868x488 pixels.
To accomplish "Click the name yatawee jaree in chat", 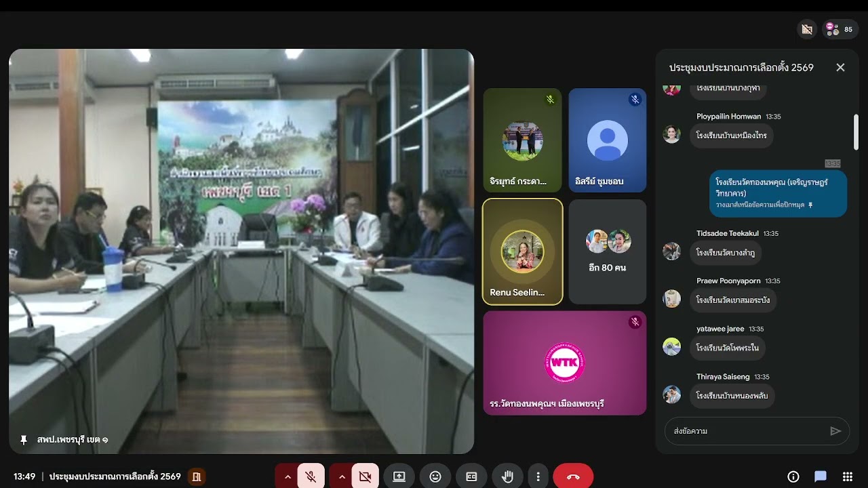I will pyautogui.click(x=720, y=329).
